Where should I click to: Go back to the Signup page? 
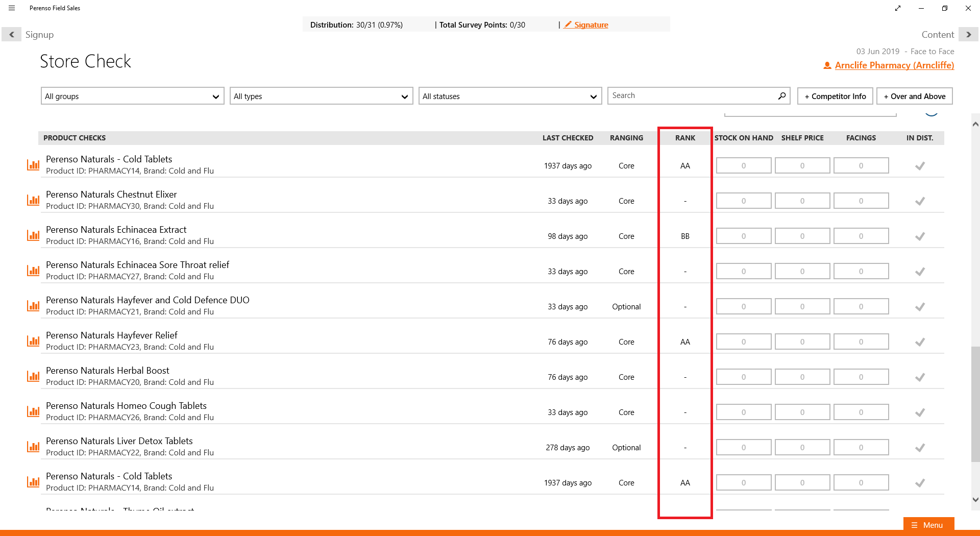12,35
